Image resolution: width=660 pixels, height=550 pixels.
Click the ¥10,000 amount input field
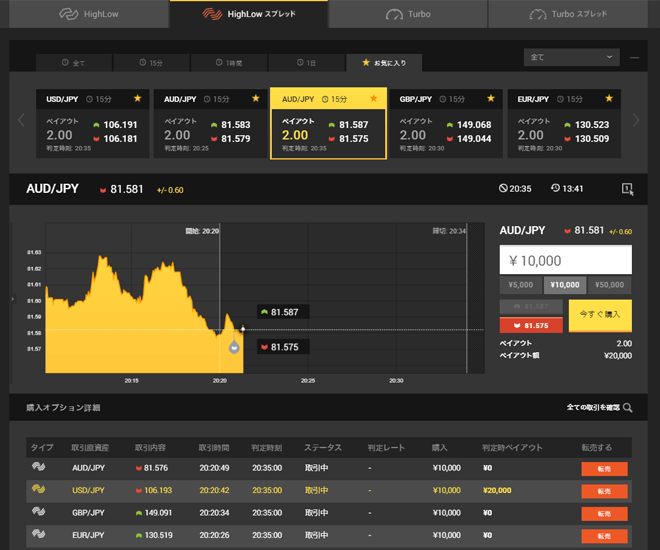565,260
